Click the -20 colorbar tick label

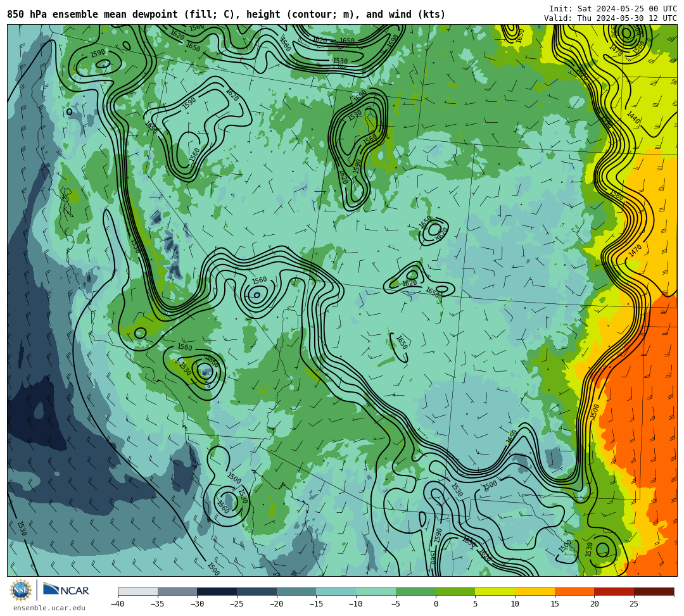click(277, 604)
